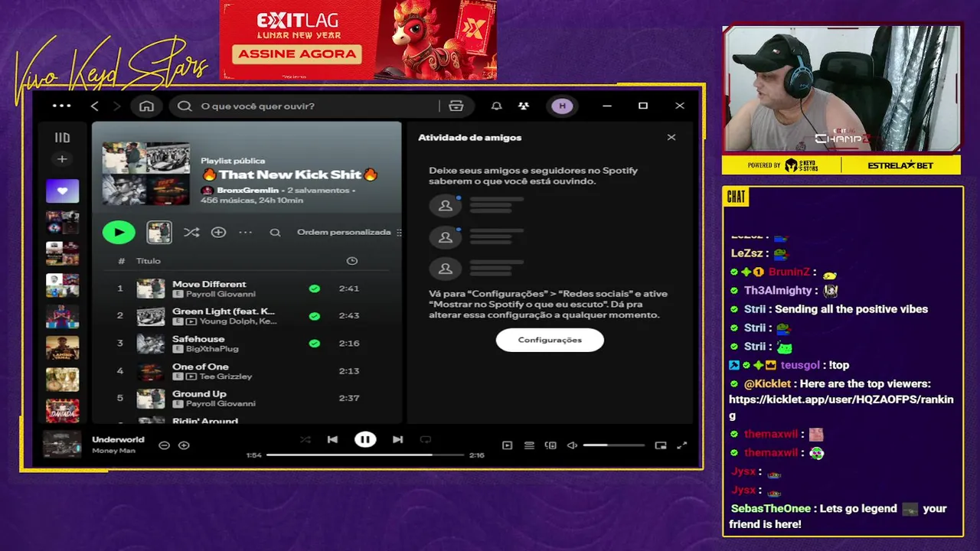The width and height of the screenshot is (980, 551).
Task: Click username teusgol in chat
Action: 800,365
